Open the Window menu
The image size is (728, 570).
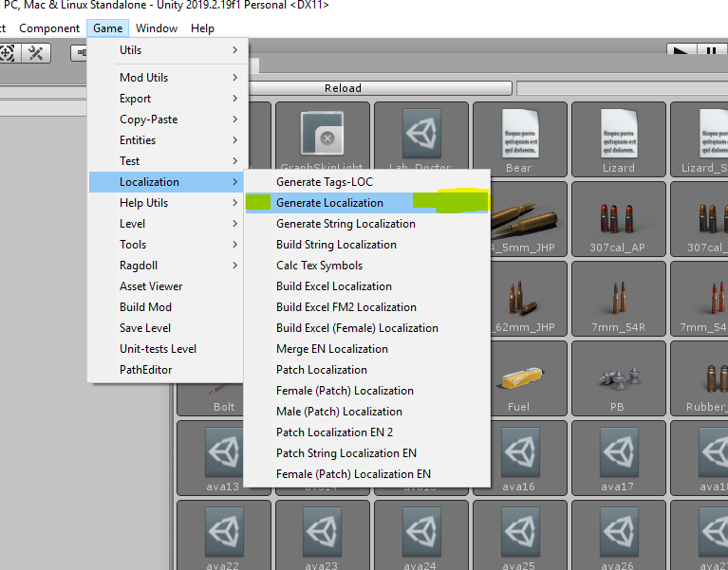pyautogui.click(x=157, y=28)
